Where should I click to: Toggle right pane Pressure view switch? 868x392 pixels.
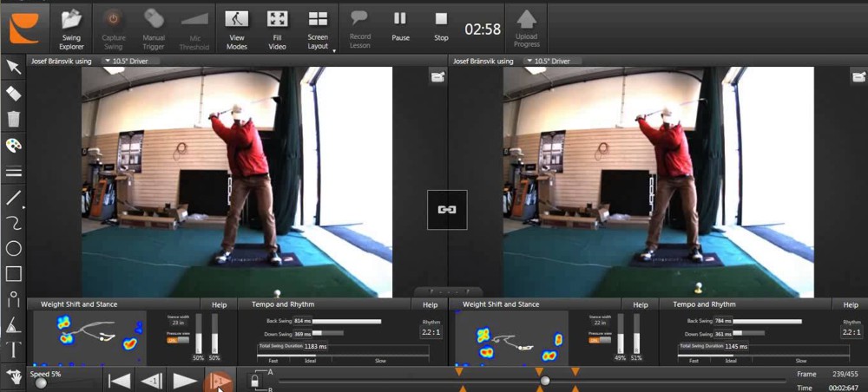(594, 339)
